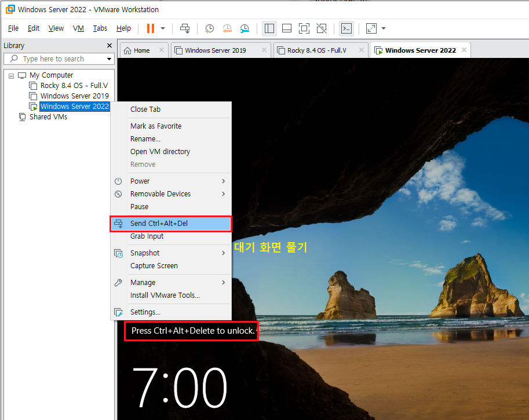Screen dimensions: 529x420
Task: Open the View menu
Action: [56, 28]
